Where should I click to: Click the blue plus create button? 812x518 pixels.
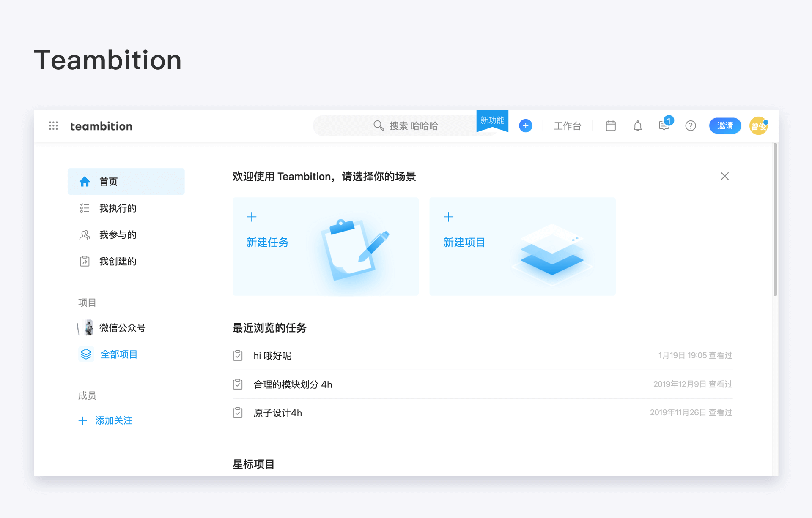[525, 125]
